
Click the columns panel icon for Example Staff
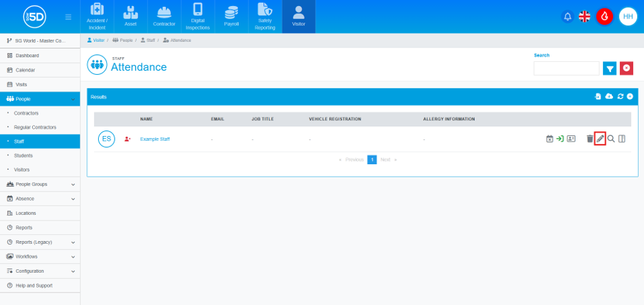click(x=622, y=139)
